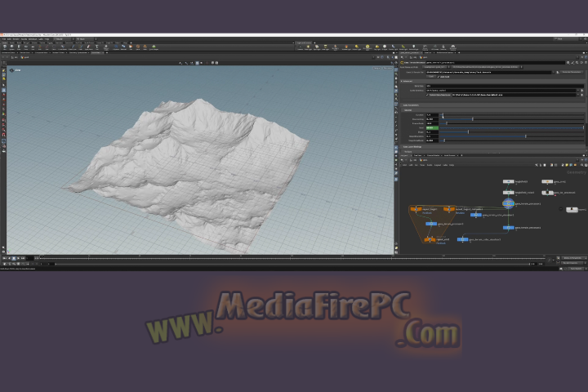Image resolution: width=588 pixels, height=392 pixels.
Task: Switch to the Tree View pane tab
Action: 417,155
